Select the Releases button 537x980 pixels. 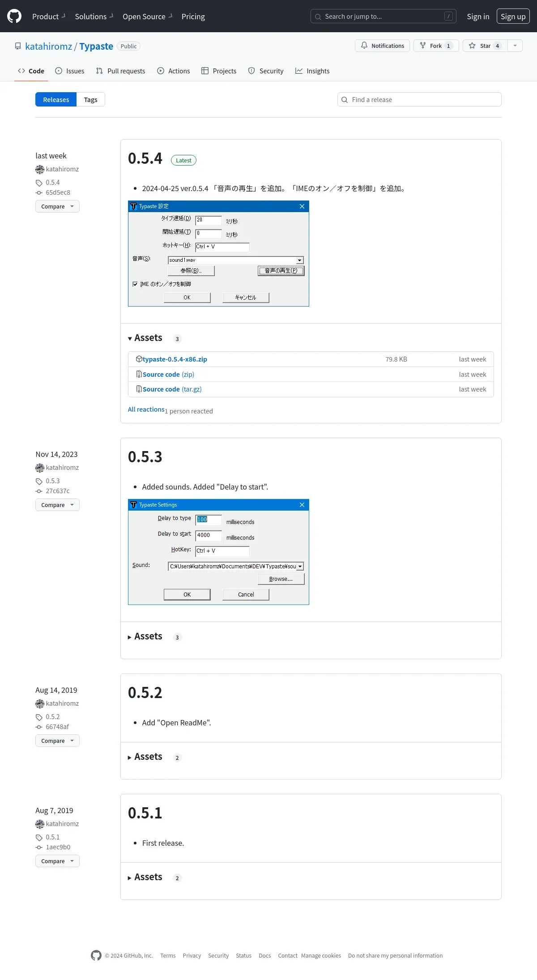[x=56, y=99]
